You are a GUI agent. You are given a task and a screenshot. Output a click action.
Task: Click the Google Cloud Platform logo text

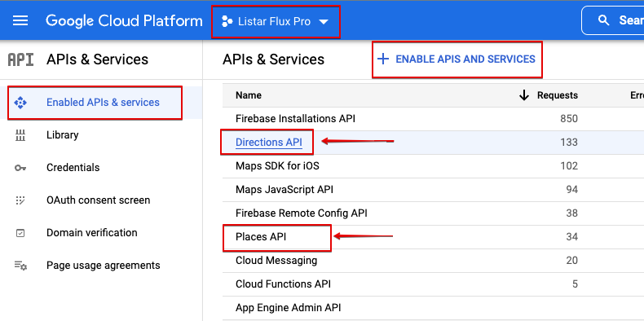[124, 21]
